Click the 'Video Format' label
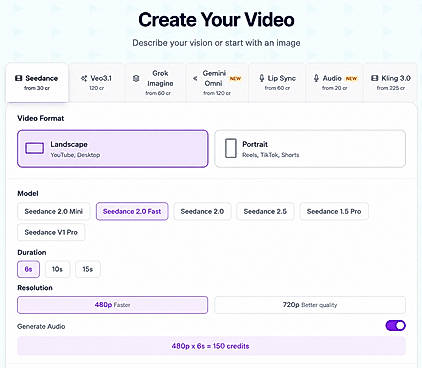 pyautogui.click(x=41, y=118)
